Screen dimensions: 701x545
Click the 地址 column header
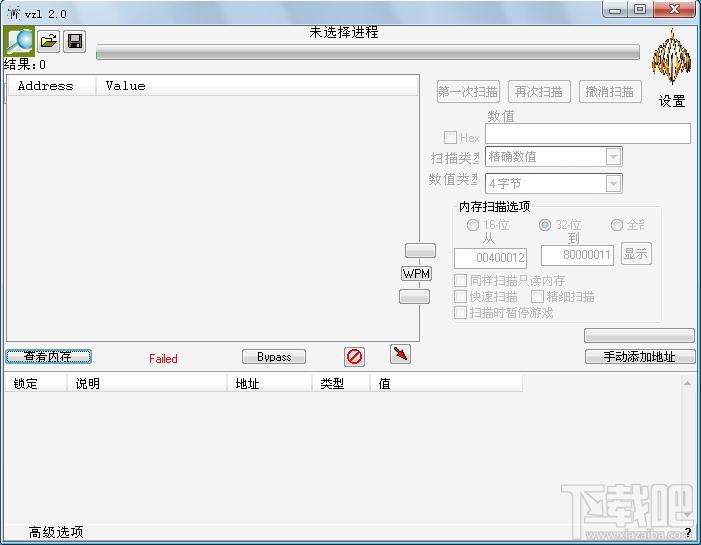coord(269,384)
